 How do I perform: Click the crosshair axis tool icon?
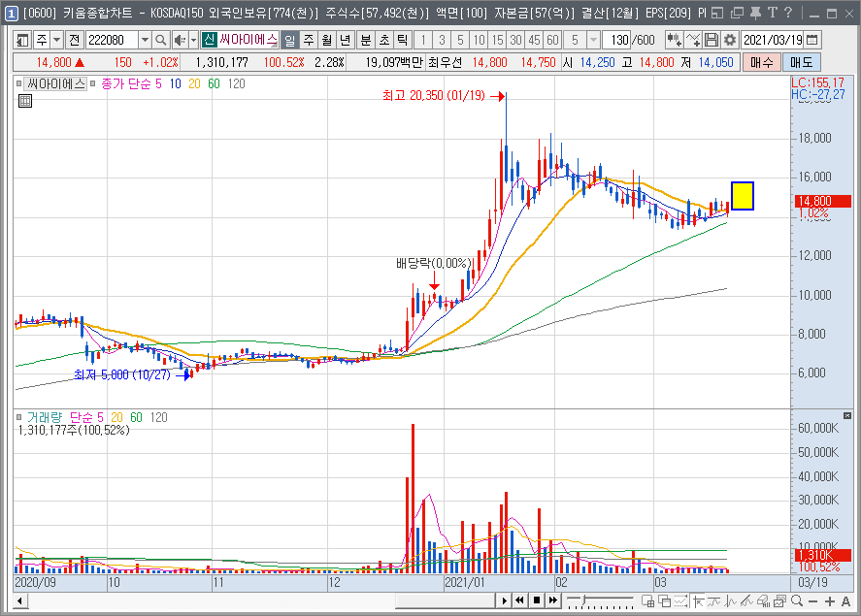pyautogui.click(x=698, y=601)
